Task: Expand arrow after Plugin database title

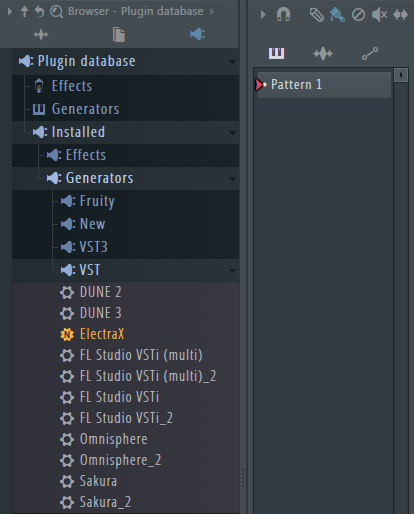Action: (212, 12)
